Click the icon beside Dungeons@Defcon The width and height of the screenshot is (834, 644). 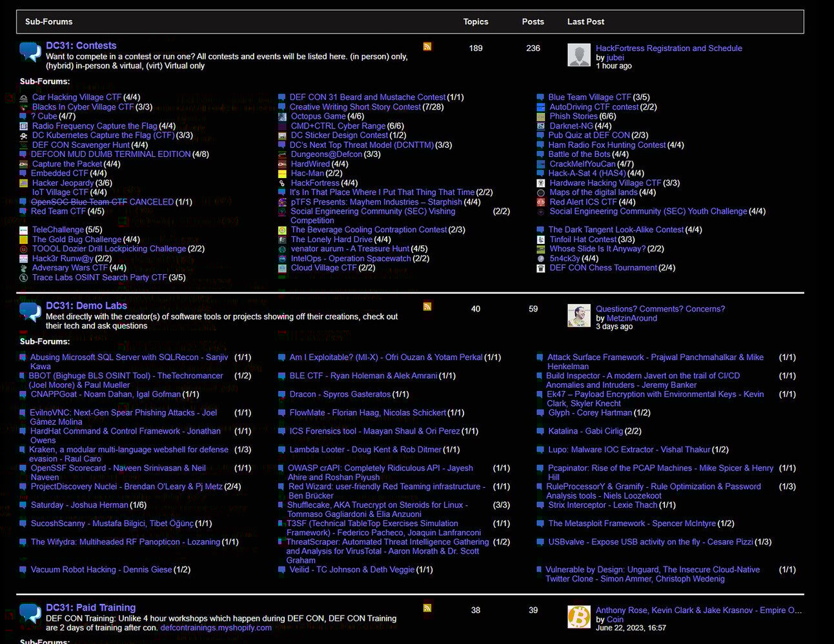[x=282, y=155]
